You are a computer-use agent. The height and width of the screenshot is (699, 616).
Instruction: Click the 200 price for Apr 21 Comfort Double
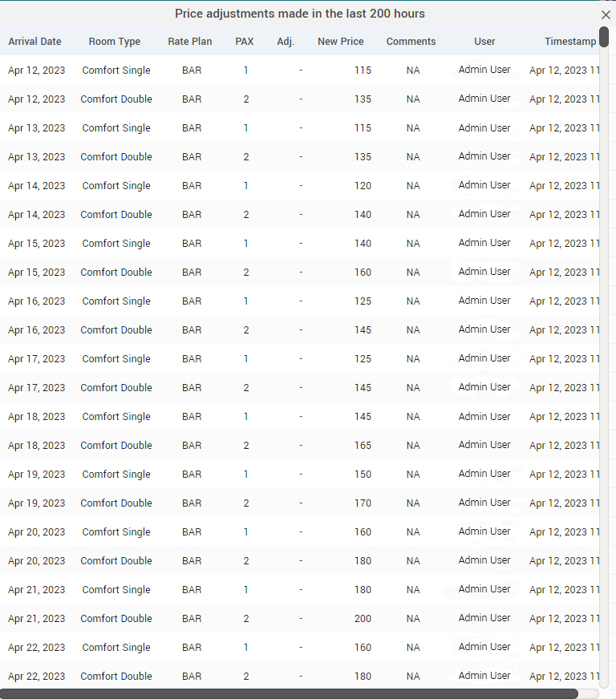pyautogui.click(x=363, y=618)
